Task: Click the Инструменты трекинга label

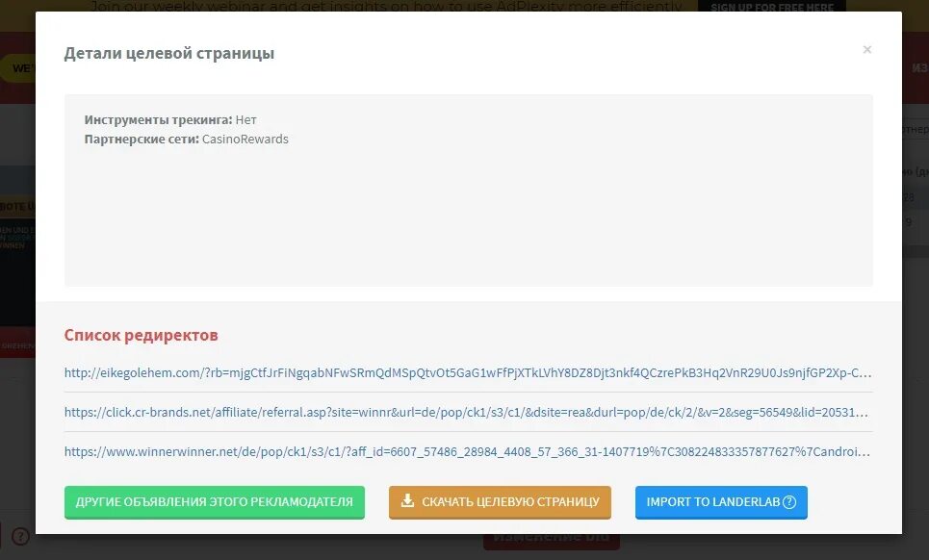Action: click(158, 119)
